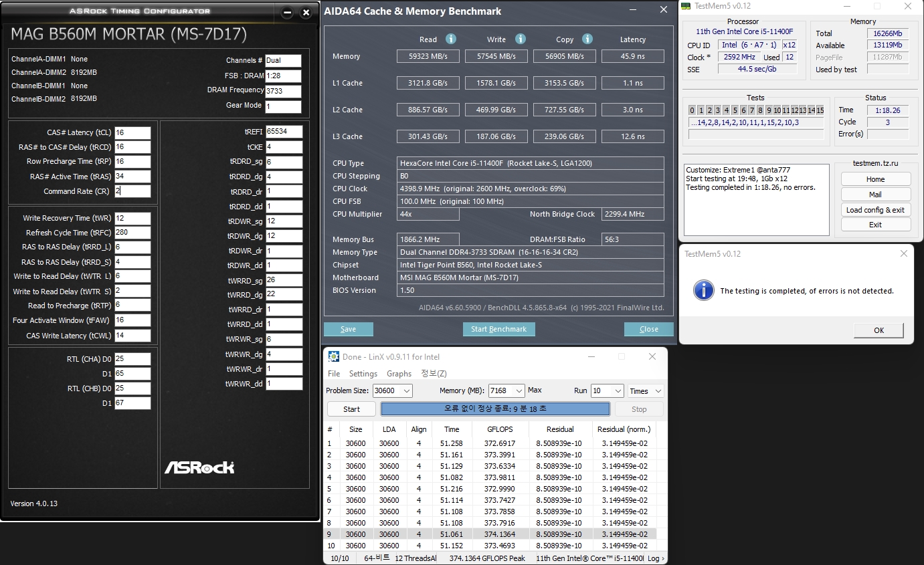The height and width of the screenshot is (565, 924).
Task: Click the ASRock Timing Configurator title bar
Action: pos(140,11)
